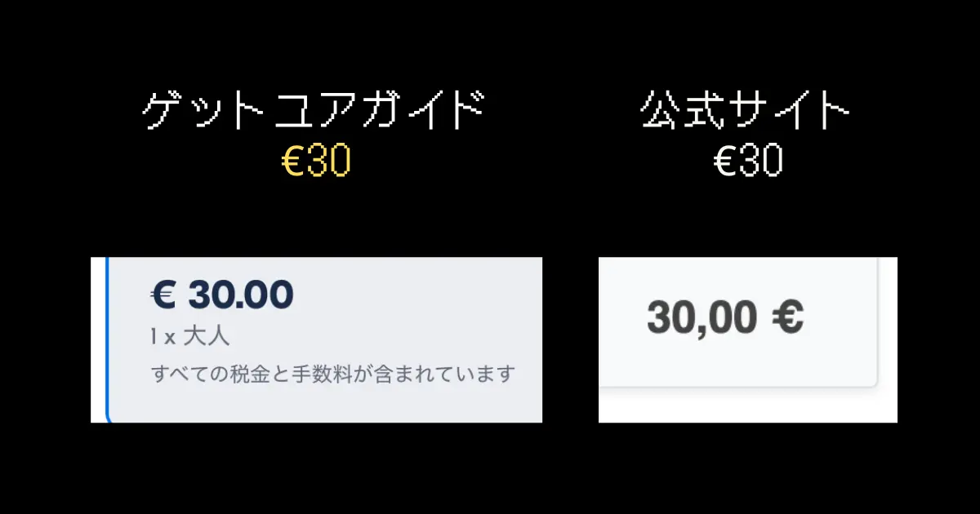
Task: Click the 1 x 大人 line
Action: pos(190,335)
